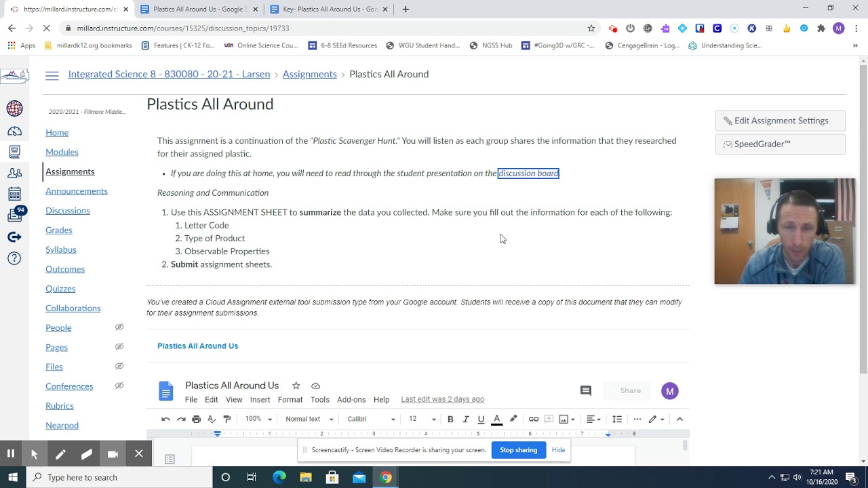The image size is (868, 488).
Task: Click the left indent marker on ruler
Action: pyautogui.click(x=217, y=434)
